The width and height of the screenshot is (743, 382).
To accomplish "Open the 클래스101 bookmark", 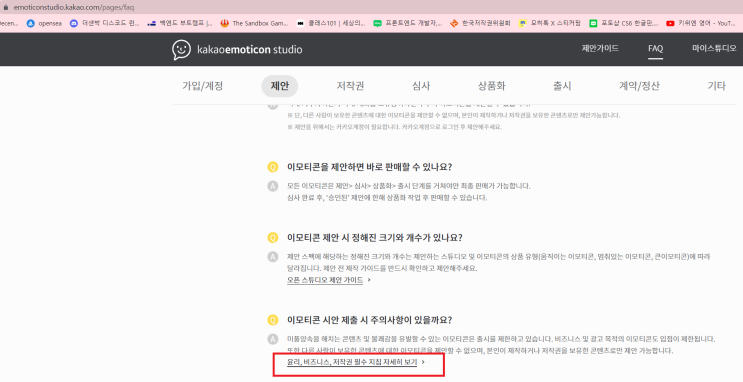I will coord(331,23).
